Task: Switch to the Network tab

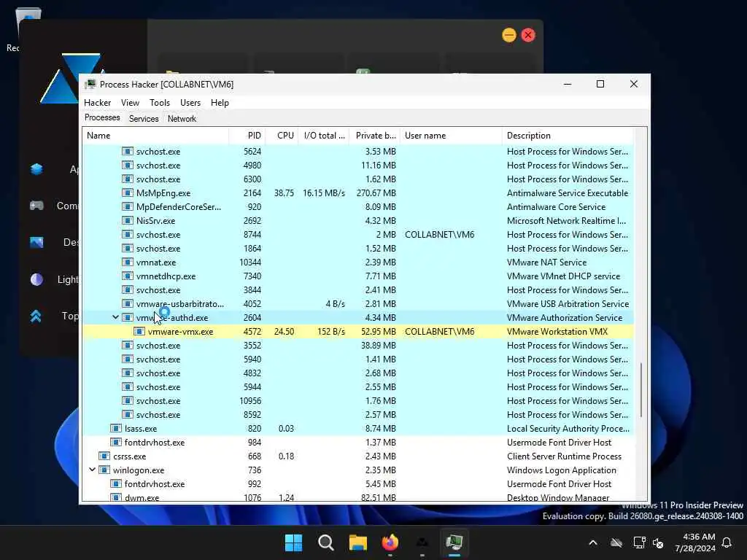Action: [x=182, y=119]
